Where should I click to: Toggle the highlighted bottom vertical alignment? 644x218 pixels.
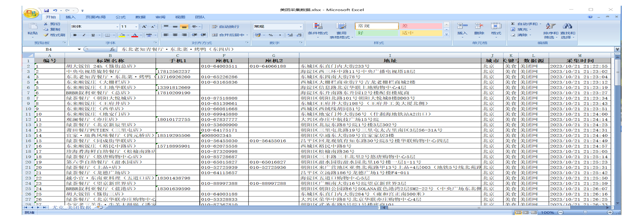click(x=184, y=26)
